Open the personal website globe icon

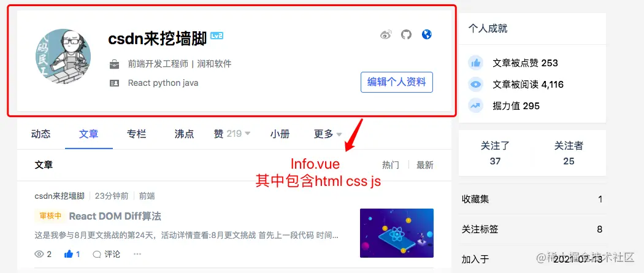click(427, 34)
